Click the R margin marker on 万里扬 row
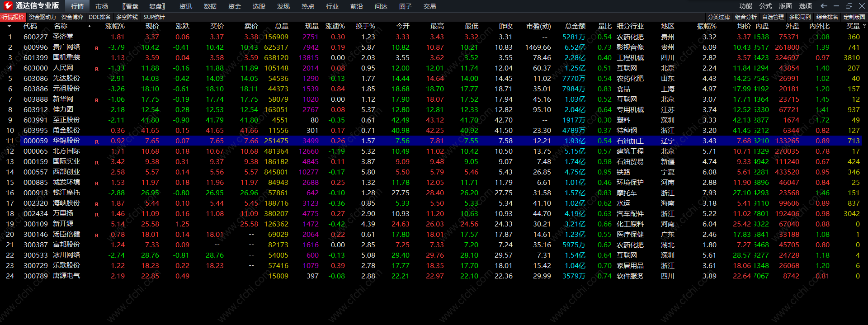The height and width of the screenshot is (325, 868). (x=97, y=214)
